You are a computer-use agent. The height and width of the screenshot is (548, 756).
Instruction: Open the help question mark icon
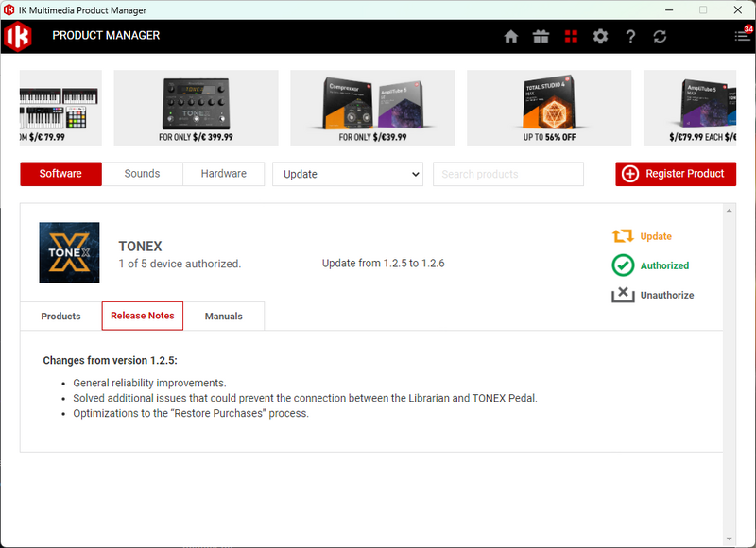click(630, 36)
